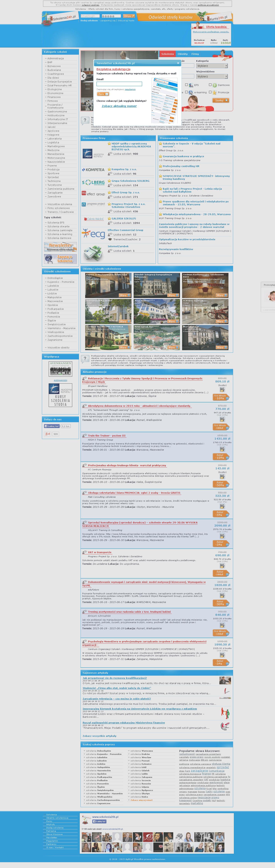The width and height of the screenshot is (275, 868).
Task: Switch to the Firmy tab
Action: point(195,54)
